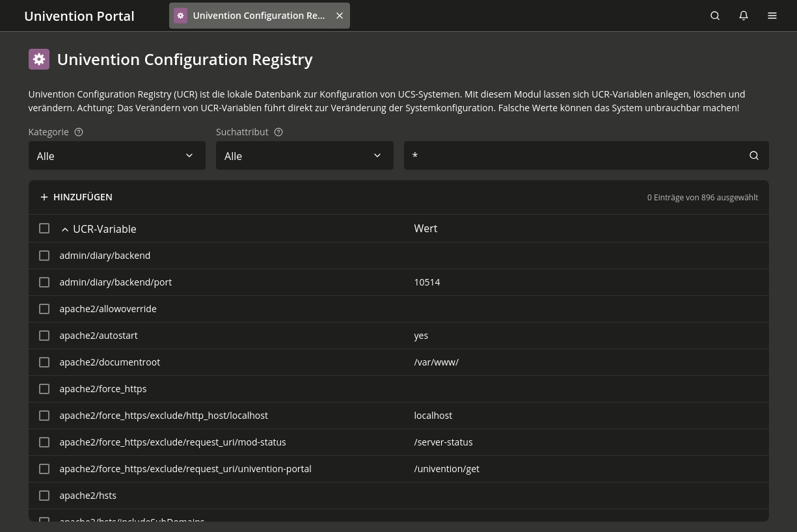Open the hamburger menu

(772, 16)
